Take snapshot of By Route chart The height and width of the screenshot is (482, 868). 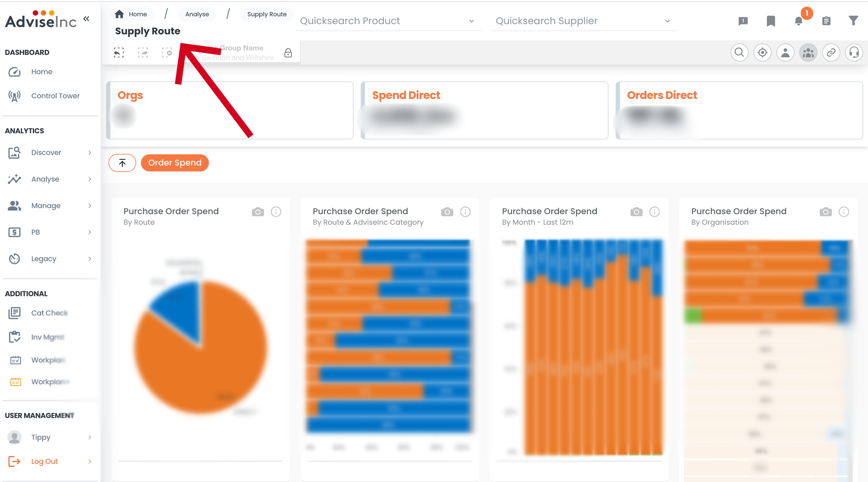click(258, 212)
